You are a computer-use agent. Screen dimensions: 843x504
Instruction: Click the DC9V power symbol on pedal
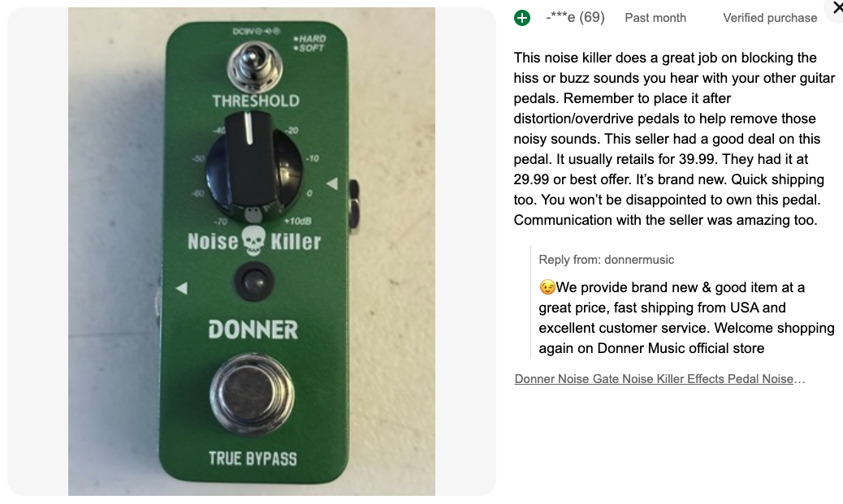(x=256, y=32)
